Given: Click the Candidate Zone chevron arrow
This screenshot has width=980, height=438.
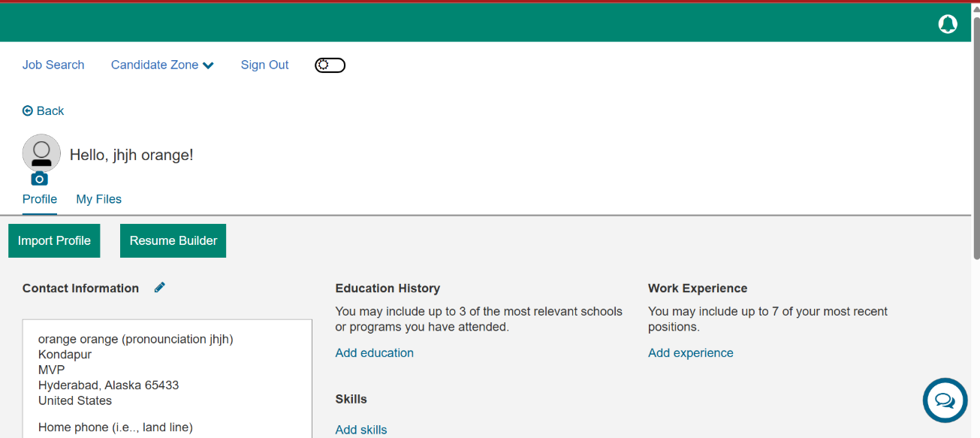Looking at the screenshot, I should [x=208, y=65].
